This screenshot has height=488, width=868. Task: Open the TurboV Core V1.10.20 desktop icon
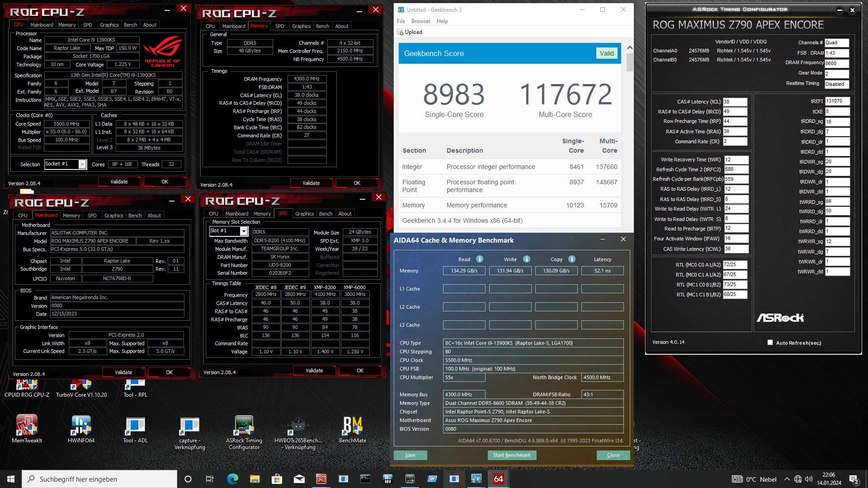tap(81, 389)
